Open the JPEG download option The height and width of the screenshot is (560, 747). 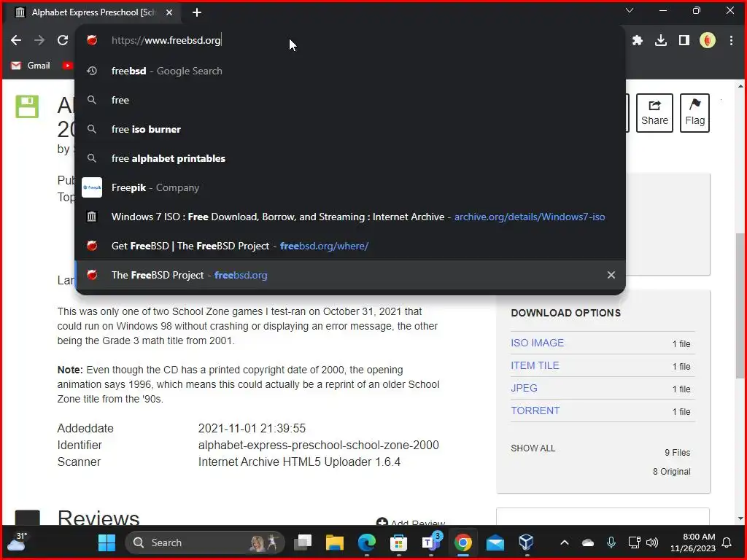tap(524, 388)
